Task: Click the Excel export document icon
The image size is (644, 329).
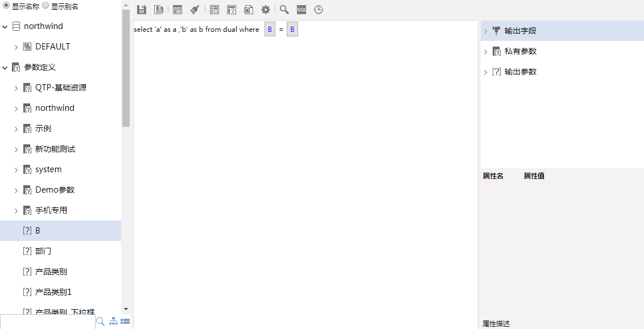Action: tap(249, 10)
